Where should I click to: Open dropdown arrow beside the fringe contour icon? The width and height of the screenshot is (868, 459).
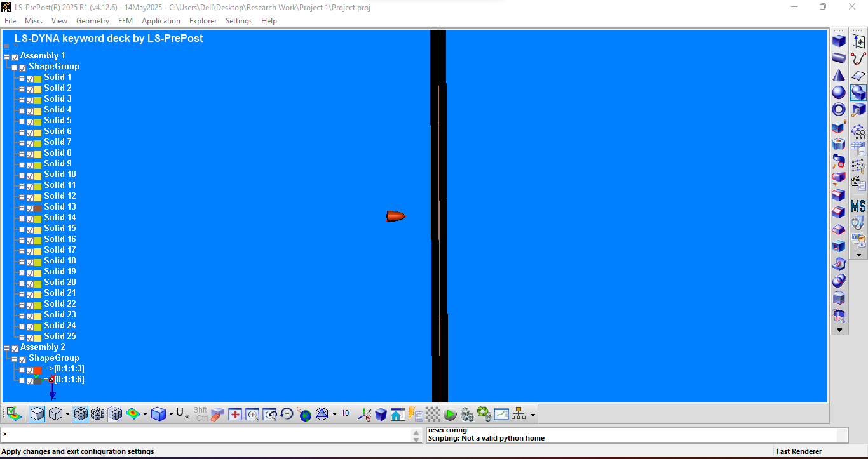[146, 415]
